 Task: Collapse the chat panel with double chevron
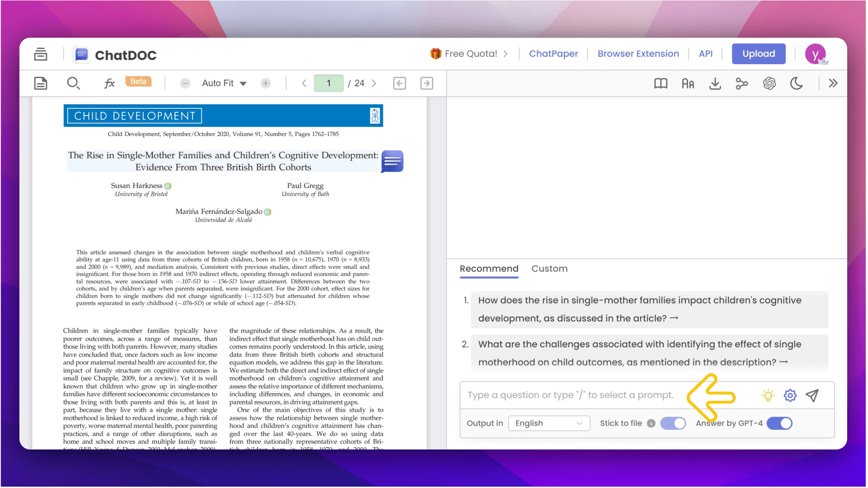[x=833, y=83]
